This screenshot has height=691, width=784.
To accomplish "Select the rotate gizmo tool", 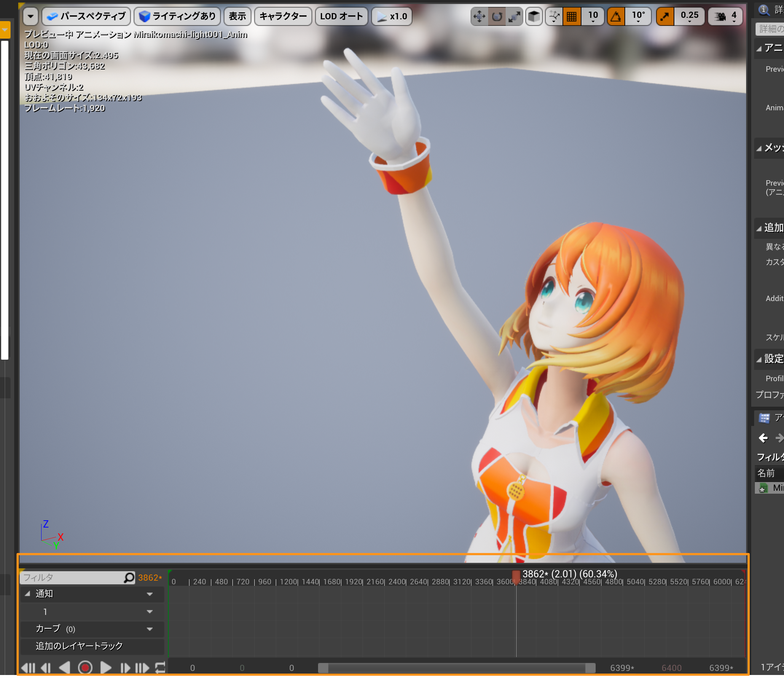I will (x=497, y=16).
